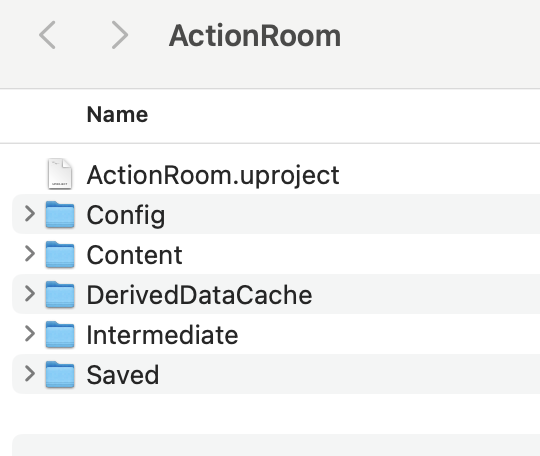Click the ActionRoom window title

[255, 35]
